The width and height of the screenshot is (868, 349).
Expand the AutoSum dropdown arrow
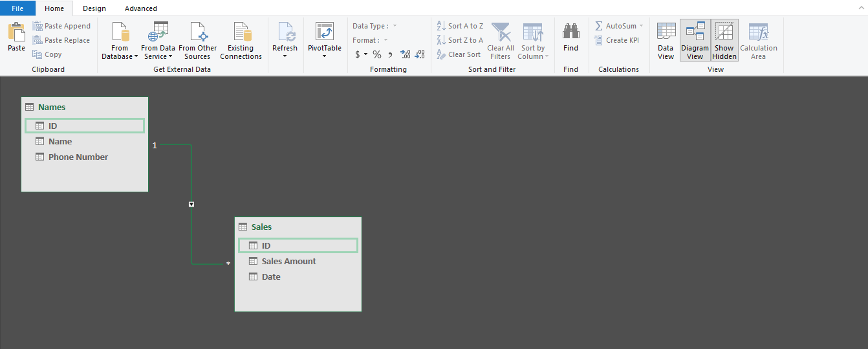[641, 26]
